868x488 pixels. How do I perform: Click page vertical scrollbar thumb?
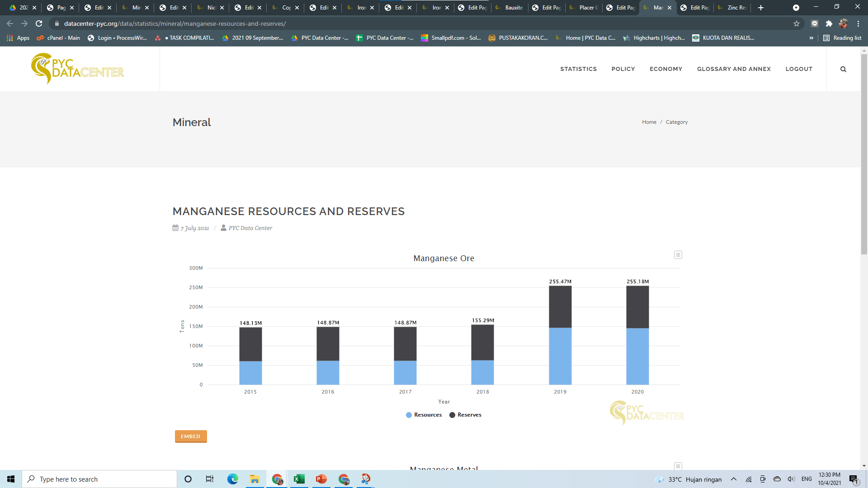pos(864,154)
